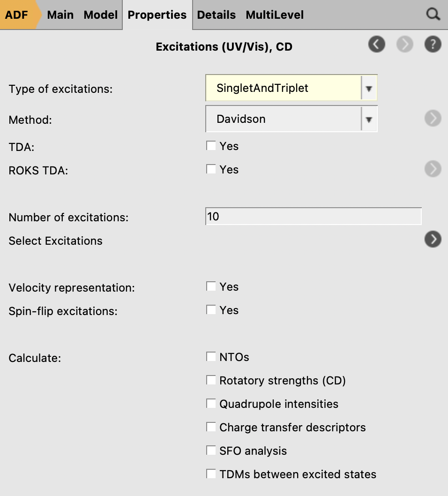Enable the TDA checkbox

[x=211, y=146]
